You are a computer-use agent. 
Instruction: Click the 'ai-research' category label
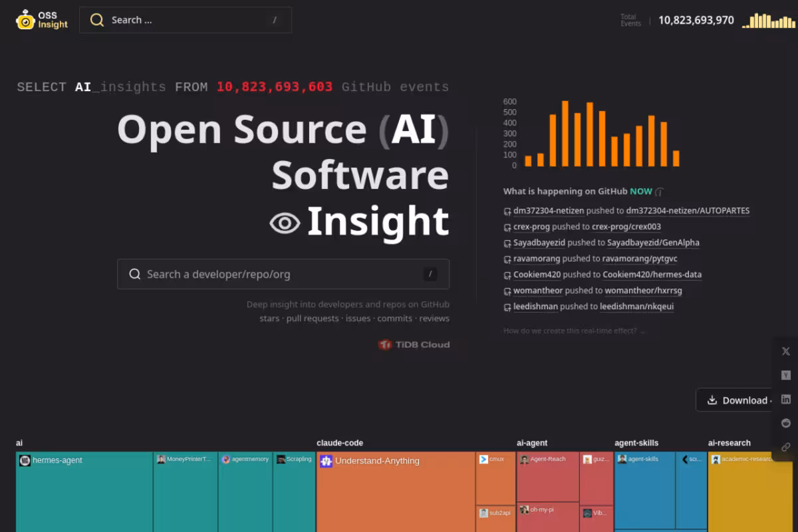click(730, 443)
